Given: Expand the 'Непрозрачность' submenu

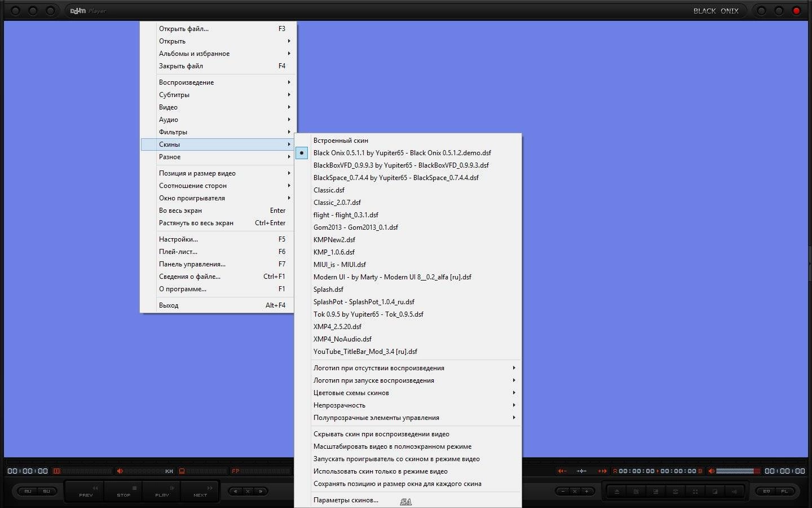Looking at the screenshot, I should pos(408,405).
